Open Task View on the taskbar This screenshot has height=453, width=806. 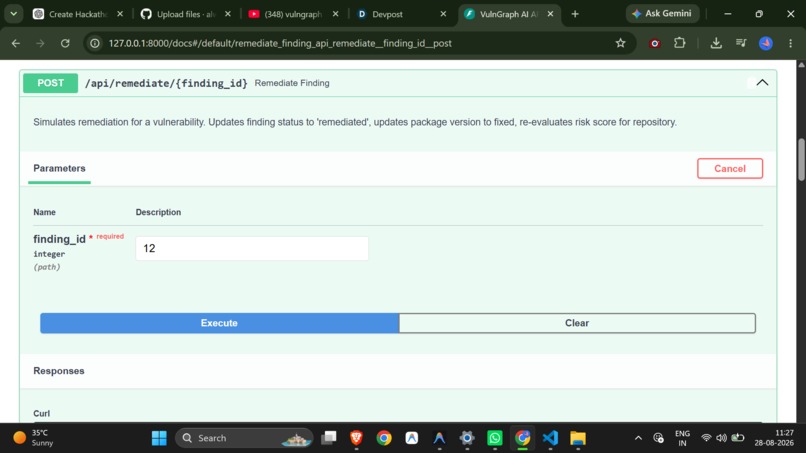pyautogui.click(x=328, y=438)
